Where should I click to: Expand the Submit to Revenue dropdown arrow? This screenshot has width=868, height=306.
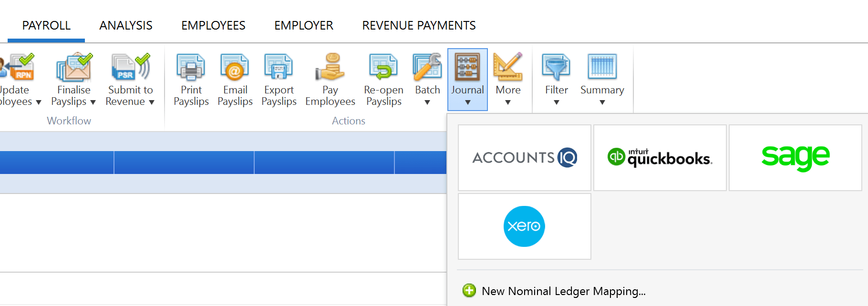(152, 102)
